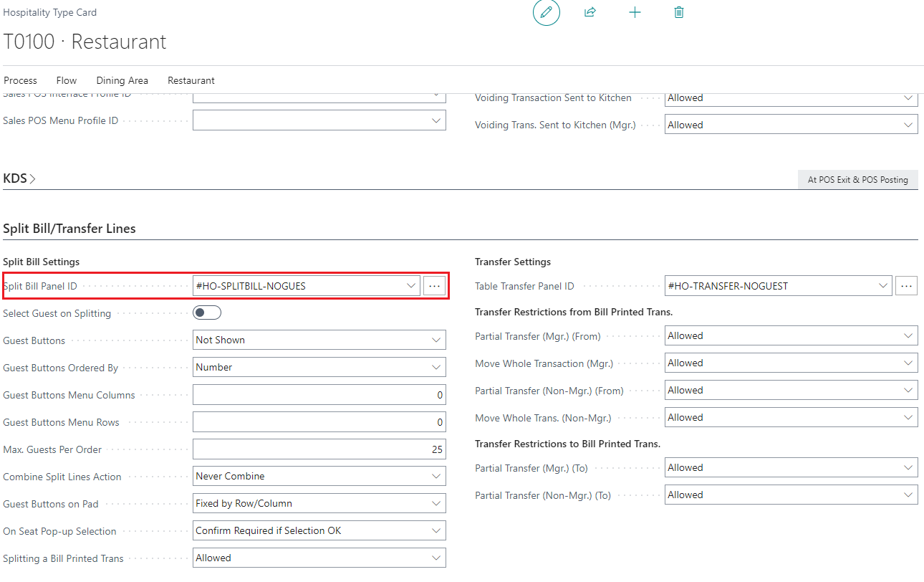
Task: Open Guest Buttons on Pad dropdown
Action: pyautogui.click(x=319, y=503)
